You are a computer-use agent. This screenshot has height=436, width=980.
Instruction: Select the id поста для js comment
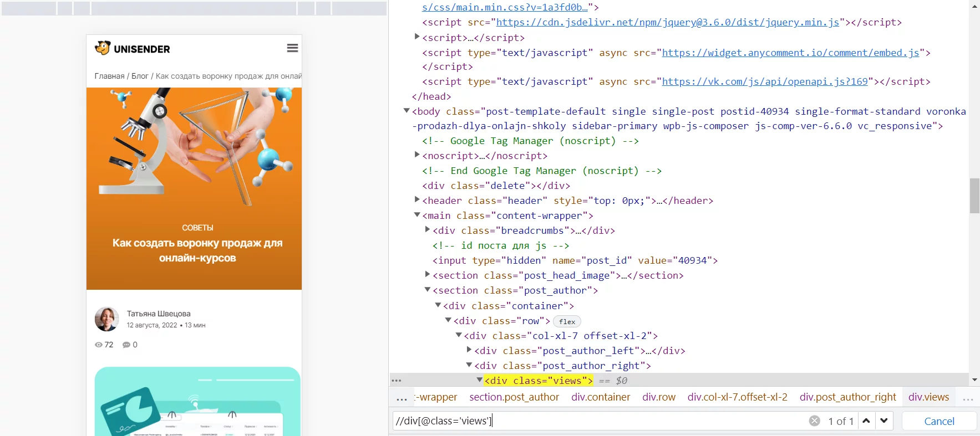pos(501,245)
